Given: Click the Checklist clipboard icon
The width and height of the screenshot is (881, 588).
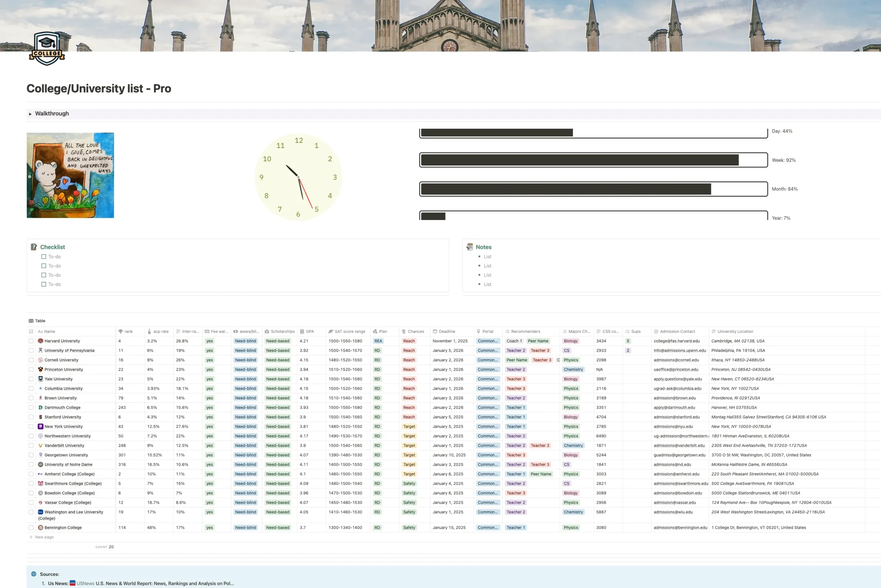Looking at the screenshot, I should tap(34, 247).
